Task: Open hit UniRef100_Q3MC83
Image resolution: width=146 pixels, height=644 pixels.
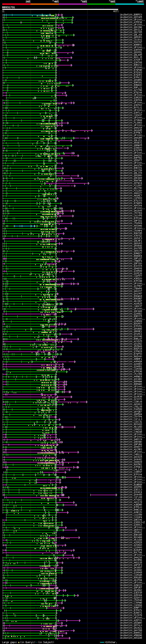Action: (131, 98)
